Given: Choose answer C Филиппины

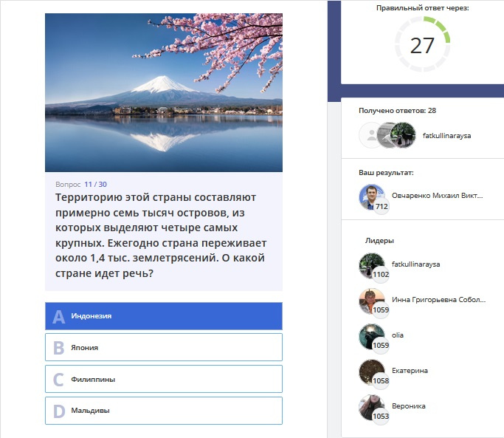Looking at the screenshot, I should pos(164,379).
